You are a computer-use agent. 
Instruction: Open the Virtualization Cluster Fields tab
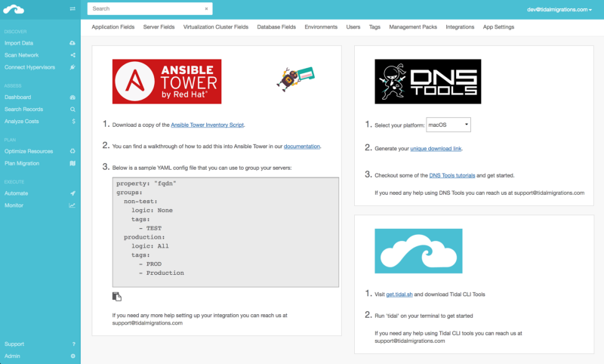(x=216, y=27)
